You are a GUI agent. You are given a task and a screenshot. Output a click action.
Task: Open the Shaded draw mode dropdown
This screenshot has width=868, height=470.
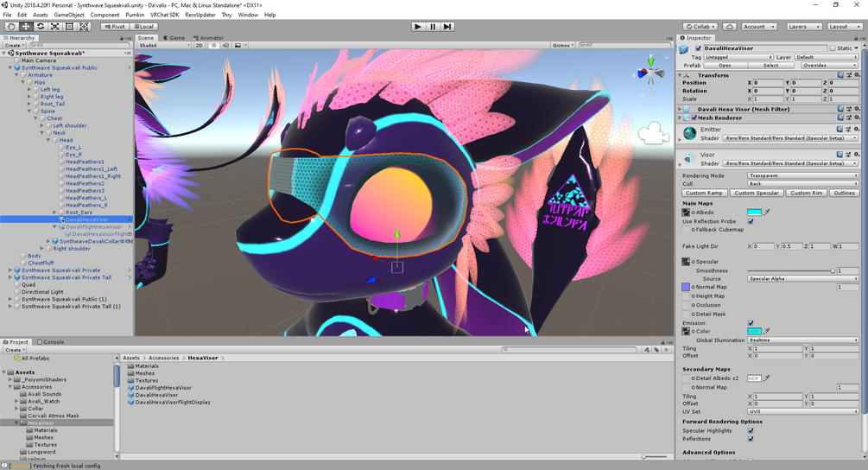[164, 46]
